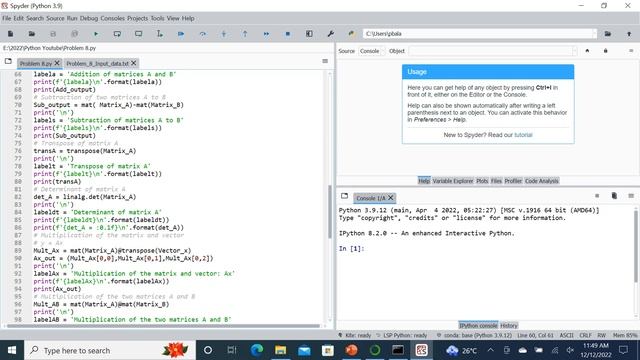Click the Kite: ready status
This screenshot has height=360, width=640.
click(x=355, y=335)
